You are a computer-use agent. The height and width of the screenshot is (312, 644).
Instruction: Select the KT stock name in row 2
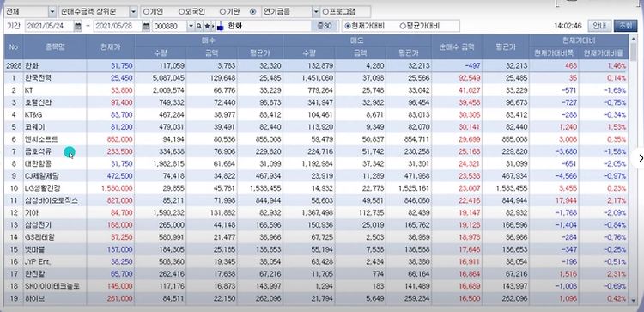28,90
